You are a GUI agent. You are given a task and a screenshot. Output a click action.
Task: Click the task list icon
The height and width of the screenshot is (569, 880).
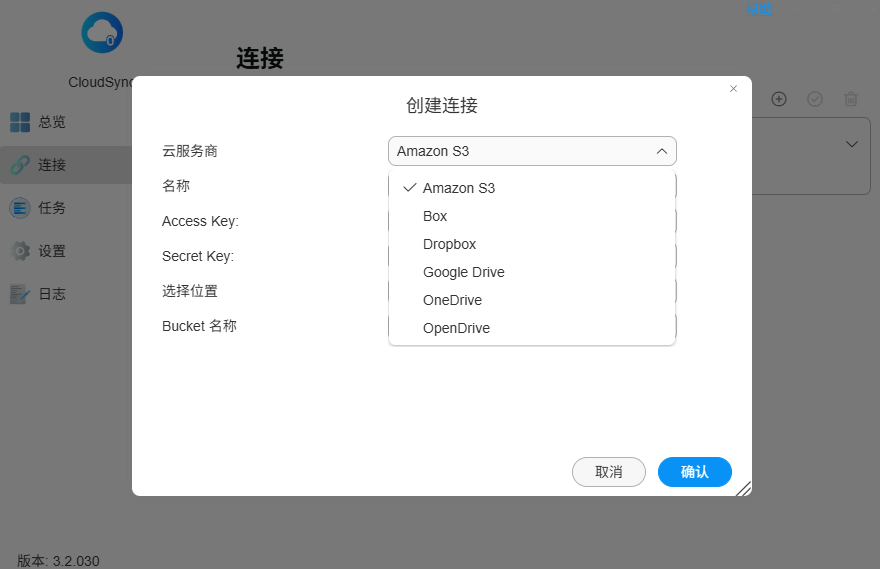(20, 208)
